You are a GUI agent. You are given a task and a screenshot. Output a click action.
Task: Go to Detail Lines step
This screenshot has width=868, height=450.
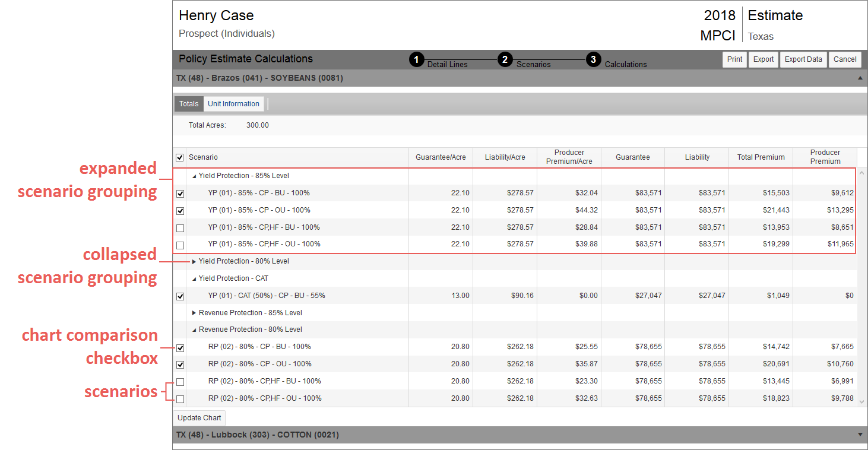click(447, 64)
